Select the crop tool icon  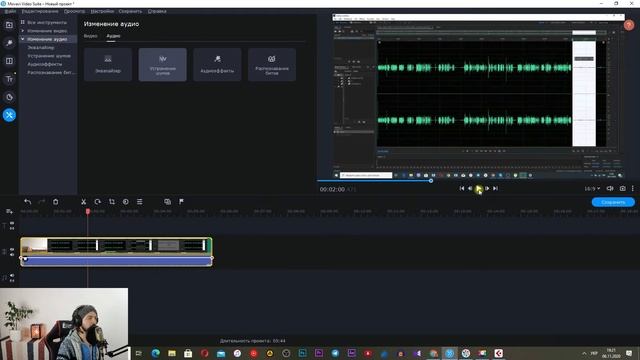point(111,202)
